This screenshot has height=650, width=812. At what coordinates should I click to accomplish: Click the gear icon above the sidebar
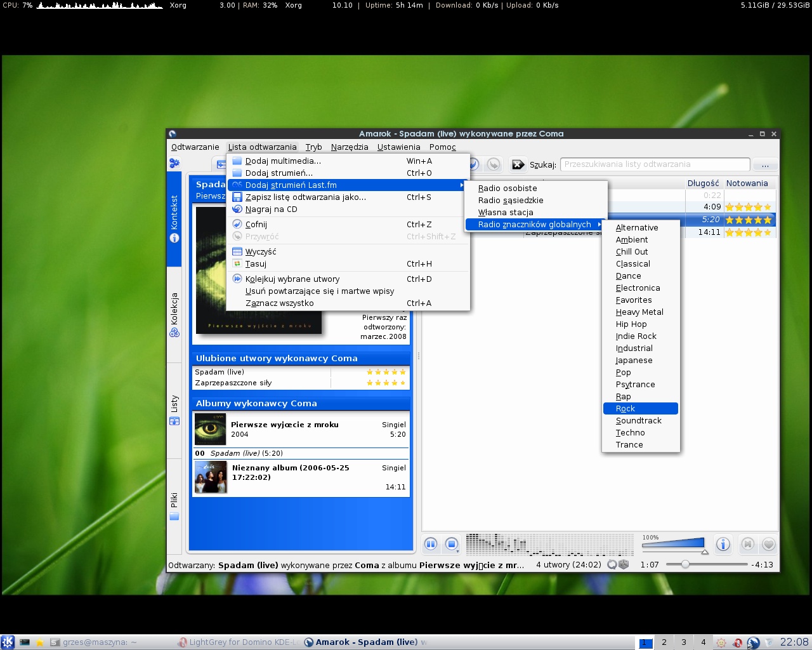[174, 163]
